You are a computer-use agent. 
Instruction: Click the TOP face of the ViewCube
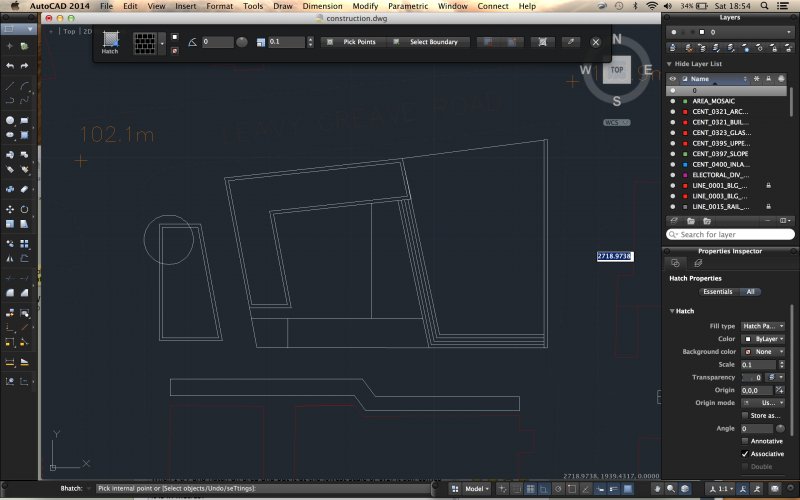click(617, 70)
